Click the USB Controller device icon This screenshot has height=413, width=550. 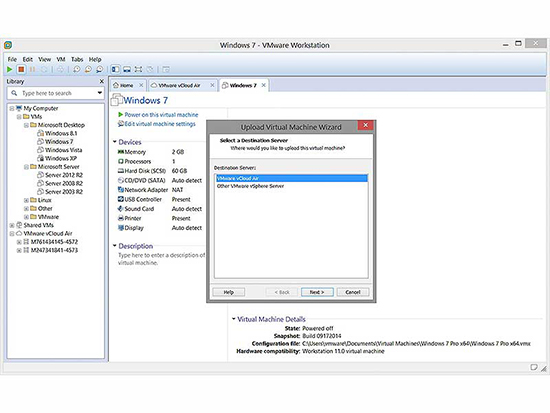coord(121,199)
